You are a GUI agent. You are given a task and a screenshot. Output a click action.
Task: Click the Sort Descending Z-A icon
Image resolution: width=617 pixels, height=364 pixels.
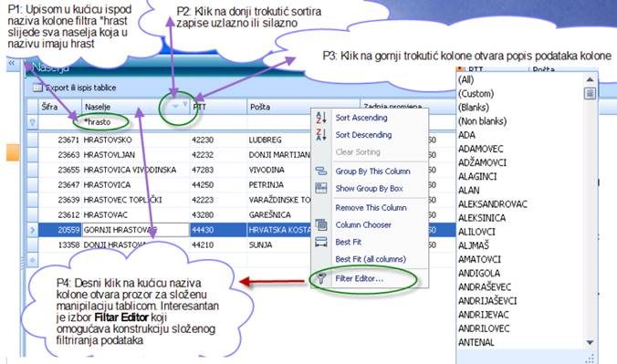[x=321, y=135]
